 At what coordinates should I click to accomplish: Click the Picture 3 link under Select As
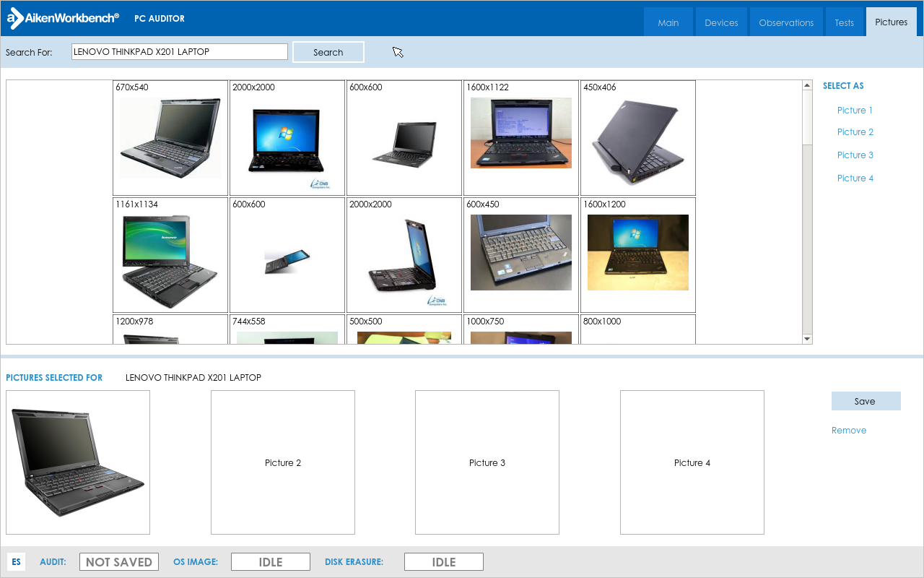[855, 155]
